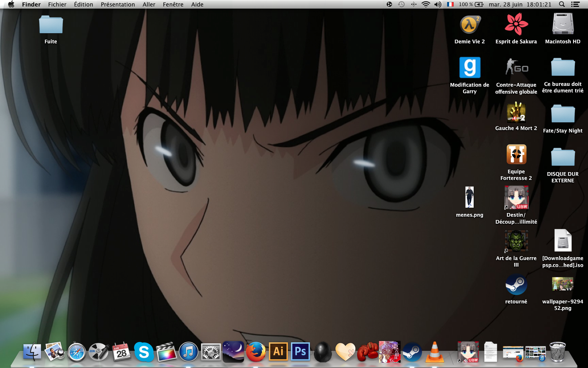Click the Spotlight search magnifier
588x368 pixels.
[562, 4]
